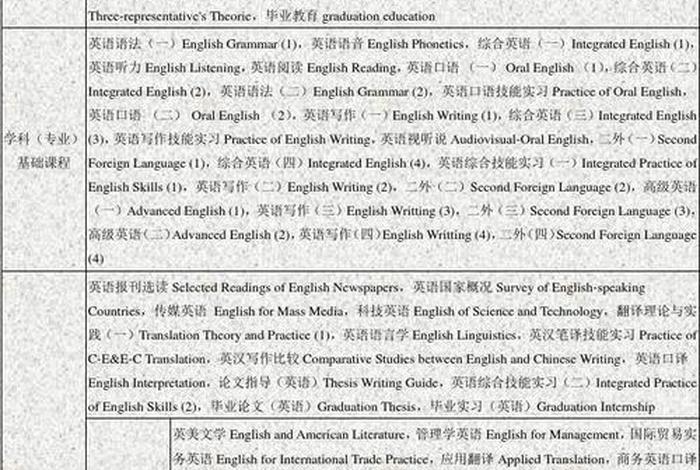Click "English Grammar (1)" in the course list
This screenshot has height=470, width=700.
239,44
